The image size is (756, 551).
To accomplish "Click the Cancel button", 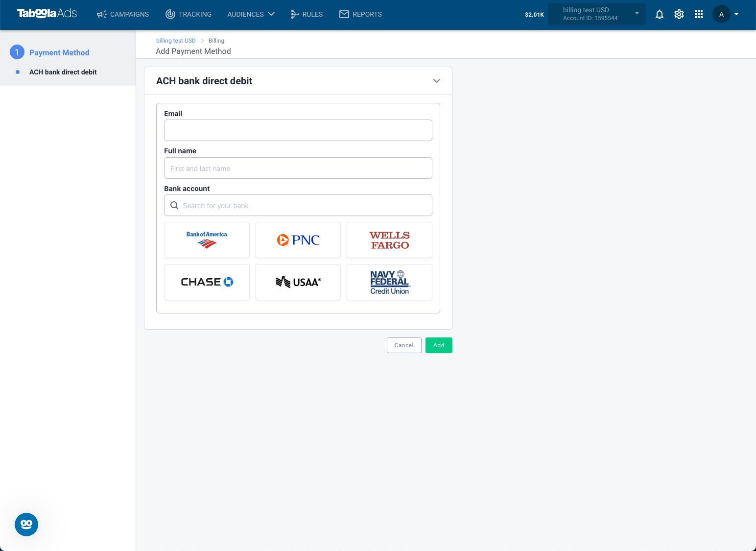I will [404, 345].
